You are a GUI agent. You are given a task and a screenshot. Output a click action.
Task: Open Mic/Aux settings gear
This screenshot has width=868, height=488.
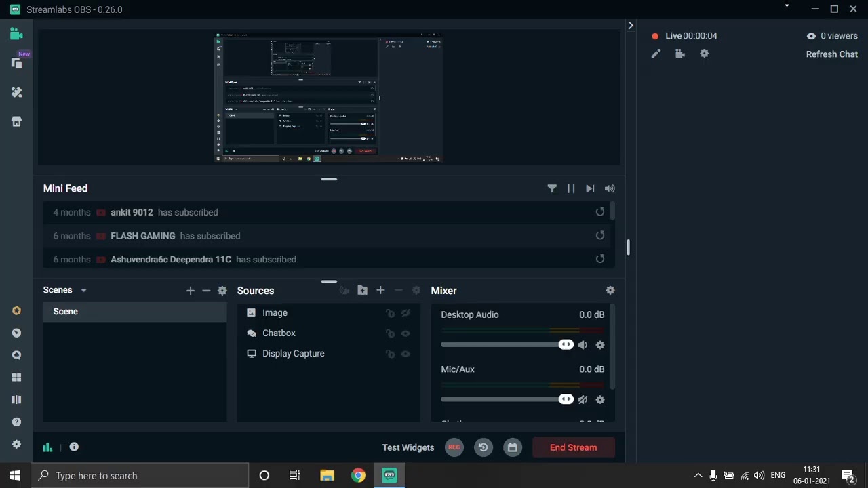pyautogui.click(x=600, y=400)
